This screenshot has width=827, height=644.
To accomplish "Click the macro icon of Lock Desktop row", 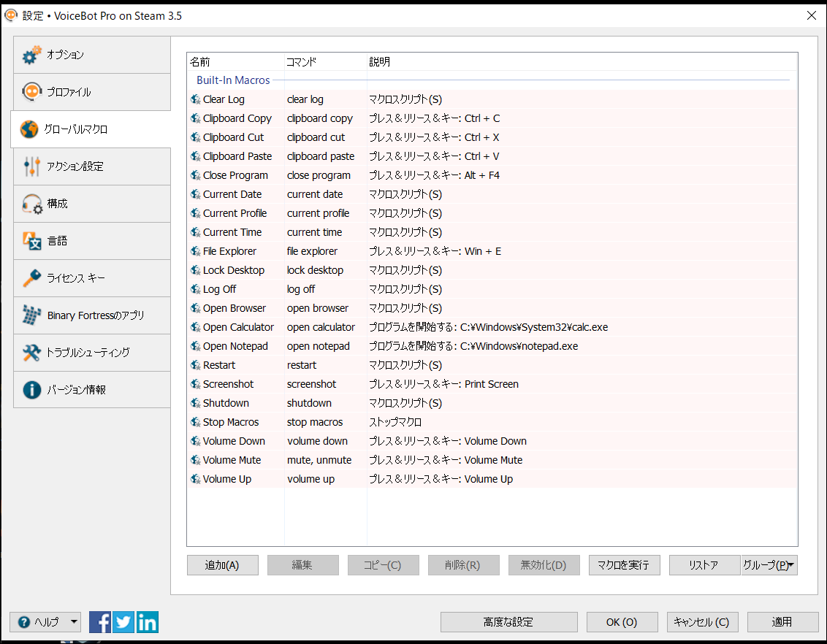I will coord(196,270).
